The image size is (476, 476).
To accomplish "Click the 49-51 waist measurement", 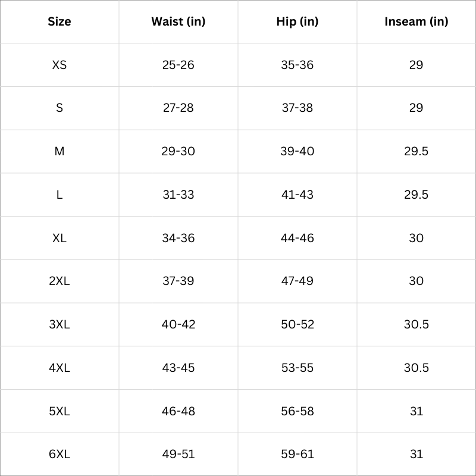I will click(x=178, y=454).
